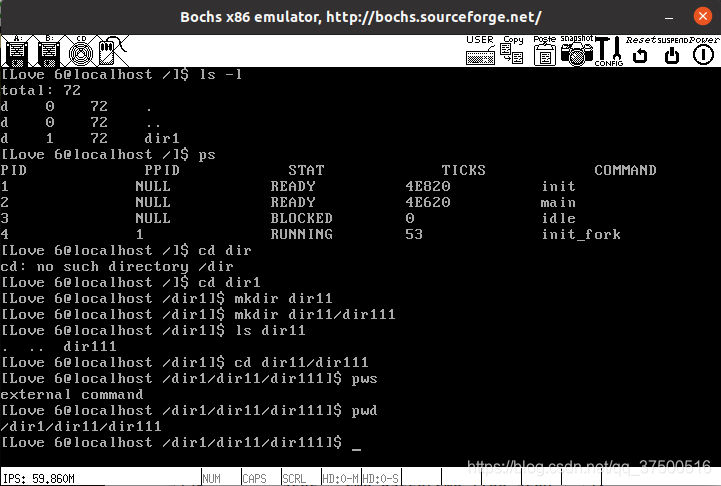Click the terminal cursor at last prompt
The height and width of the screenshot is (486, 721).
[x=356, y=449]
